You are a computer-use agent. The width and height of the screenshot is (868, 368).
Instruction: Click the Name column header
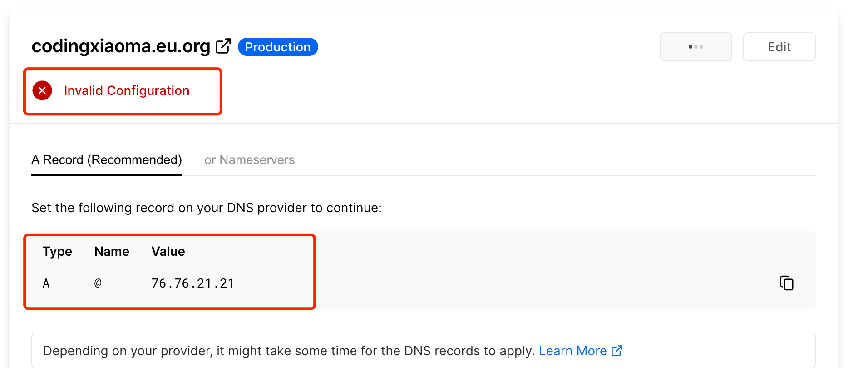coord(112,251)
